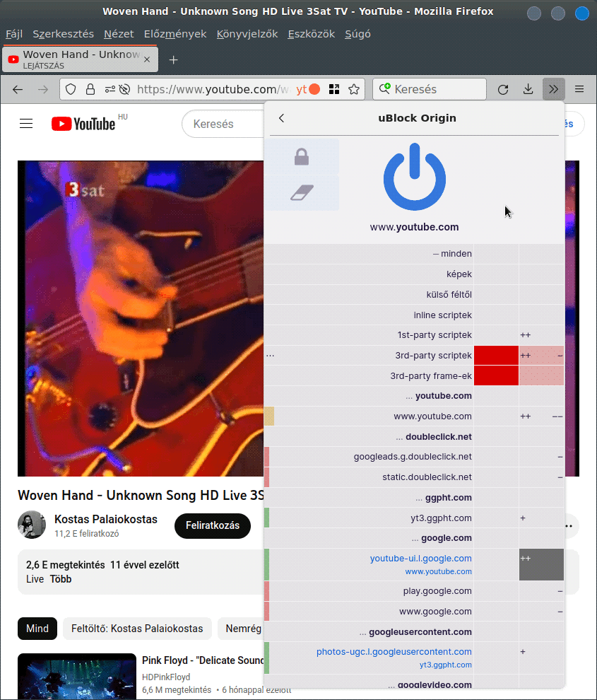Go forward to the next page
Image resolution: width=597 pixels, height=700 pixels.
point(43,89)
